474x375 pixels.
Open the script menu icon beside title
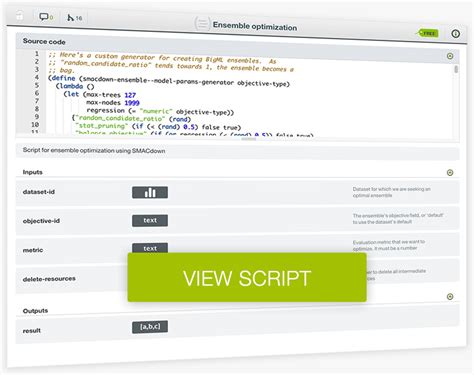[202, 24]
